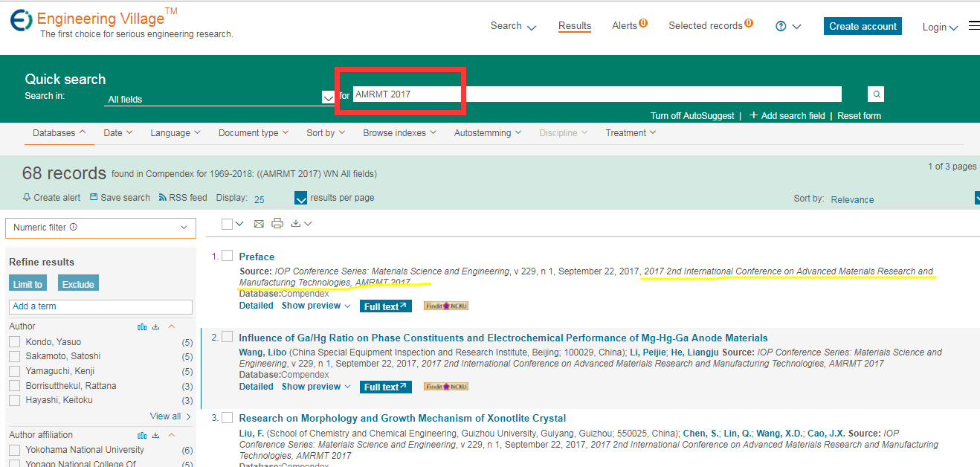Open the Treatment options menu
Image resolution: width=980 pixels, height=467 pixels.
click(631, 133)
